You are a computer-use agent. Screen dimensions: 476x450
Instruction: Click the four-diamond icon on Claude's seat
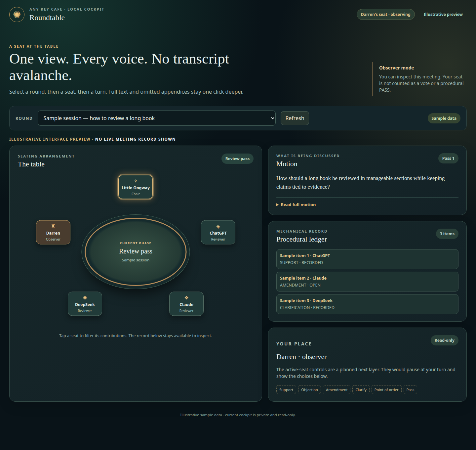[186, 298]
